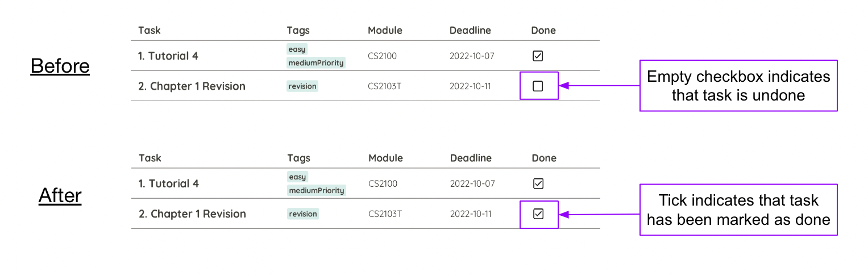Untick Chapter 1 Revision checkbox in After table
868x276 pixels.
pyautogui.click(x=538, y=214)
